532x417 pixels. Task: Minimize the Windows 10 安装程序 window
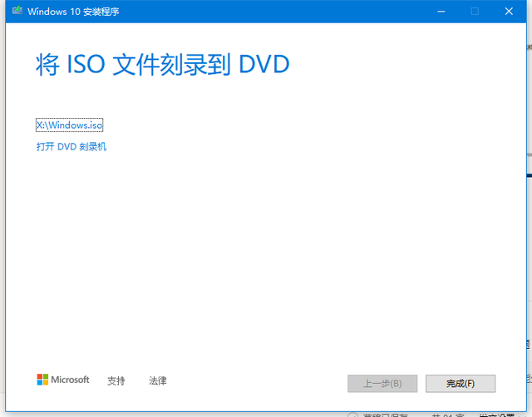pos(441,11)
